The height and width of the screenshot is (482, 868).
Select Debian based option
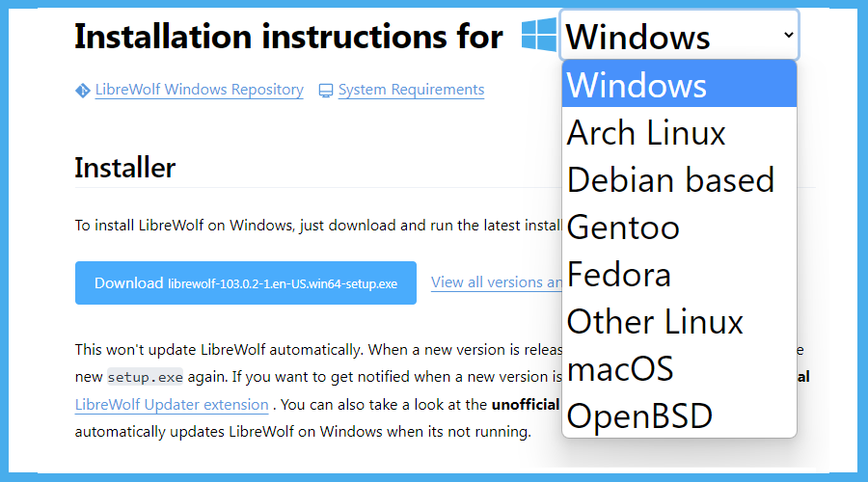679,179
